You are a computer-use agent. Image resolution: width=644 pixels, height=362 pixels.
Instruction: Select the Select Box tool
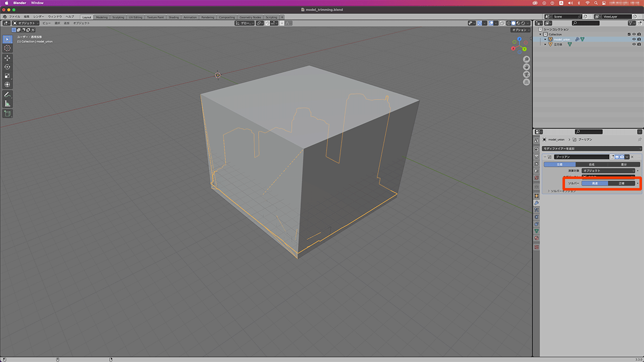point(8,39)
